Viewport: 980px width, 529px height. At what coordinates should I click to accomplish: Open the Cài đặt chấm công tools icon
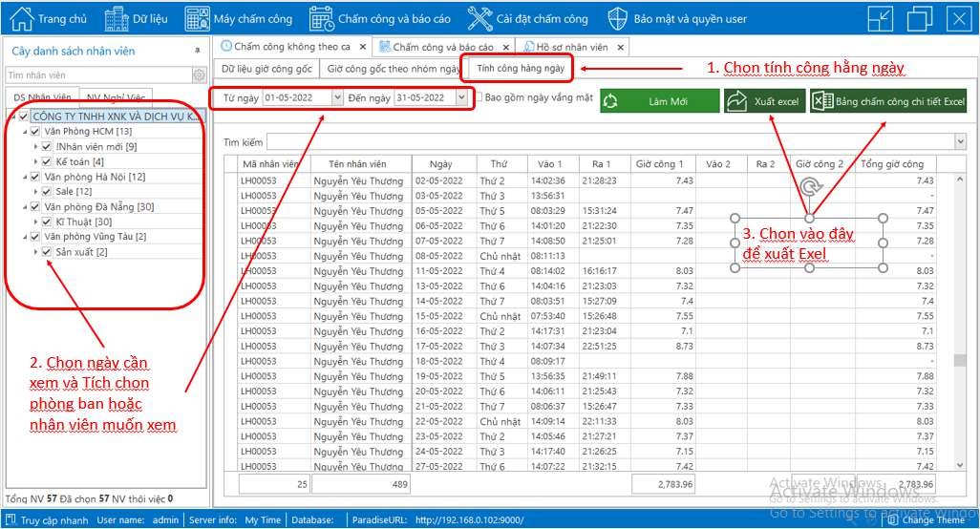(x=479, y=18)
